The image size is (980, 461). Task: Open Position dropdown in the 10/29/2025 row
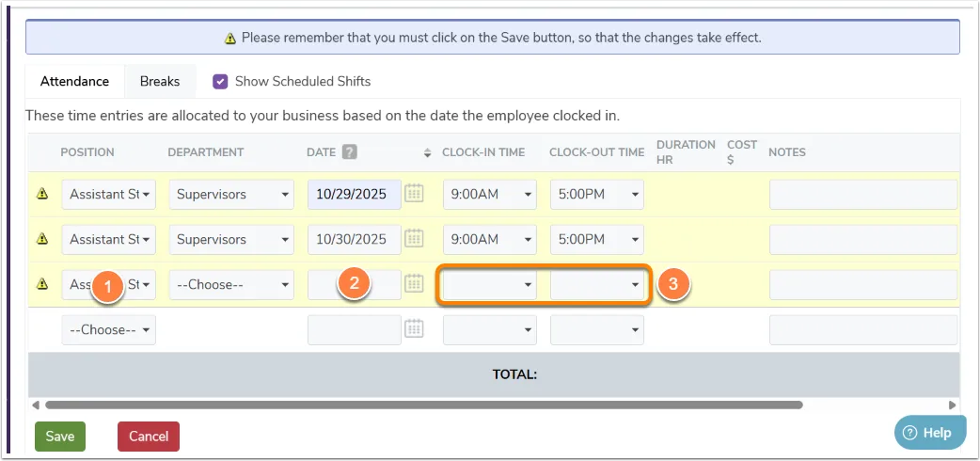(x=109, y=195)
